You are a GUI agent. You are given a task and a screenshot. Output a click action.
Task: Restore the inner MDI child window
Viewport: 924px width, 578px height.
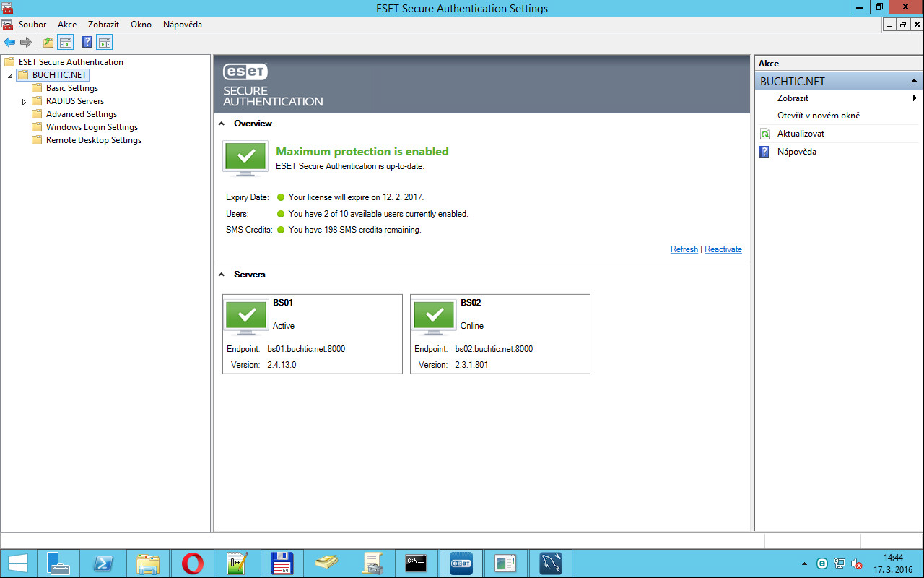(x=903, y=25)
